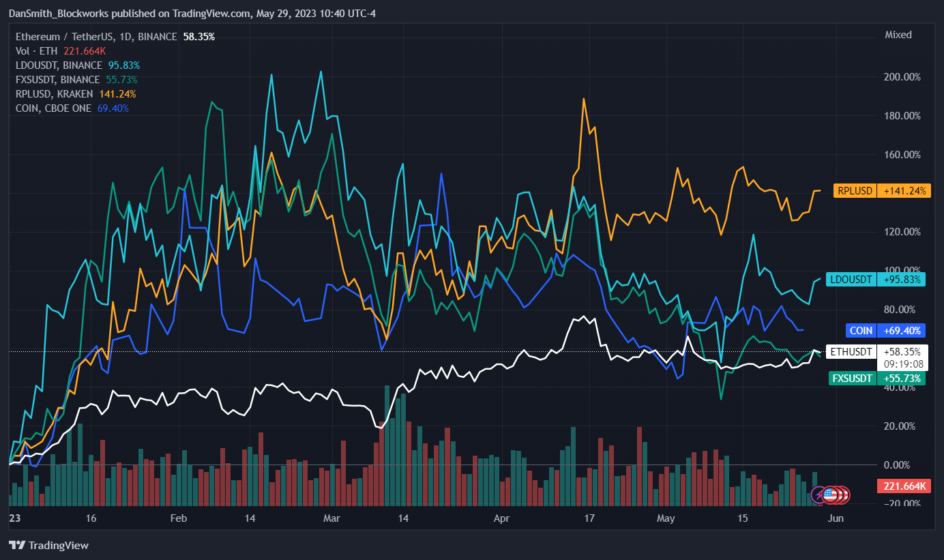Click the TradingView logo at bottom left
This screenshot has height=560, width=944.
48,545
